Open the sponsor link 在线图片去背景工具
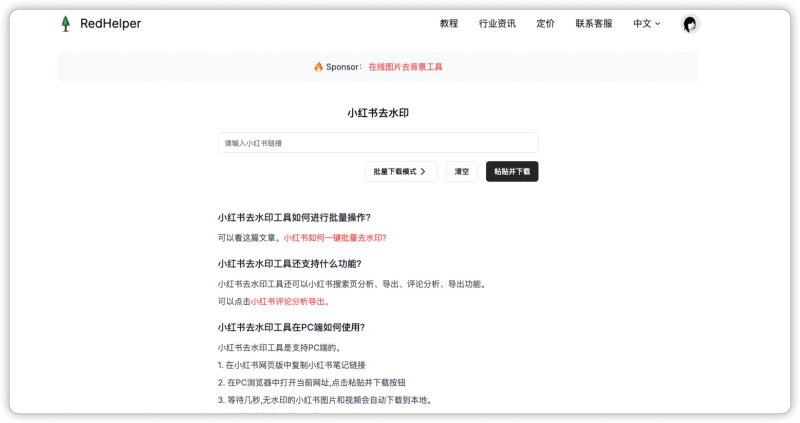The height and width of the screenshot is (423, 800). point(406,67)
